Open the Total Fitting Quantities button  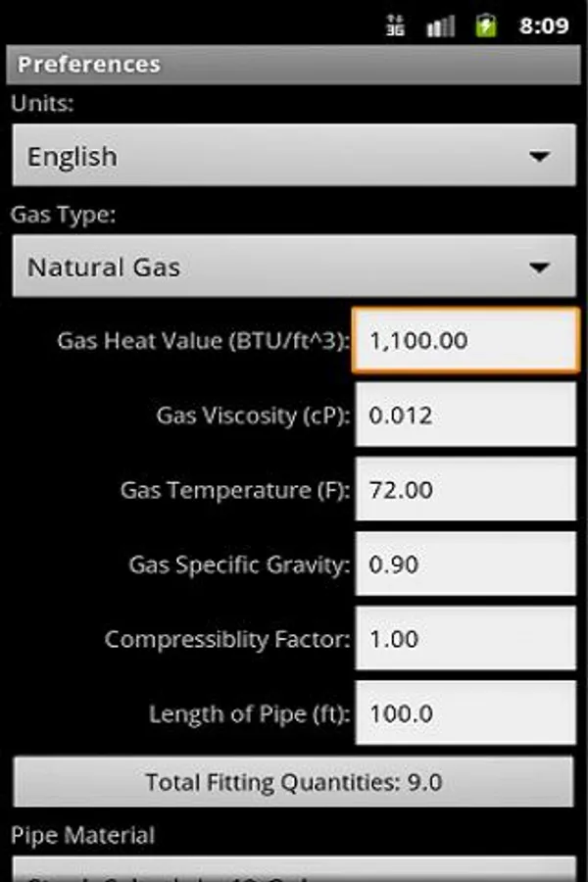(293, 782)
